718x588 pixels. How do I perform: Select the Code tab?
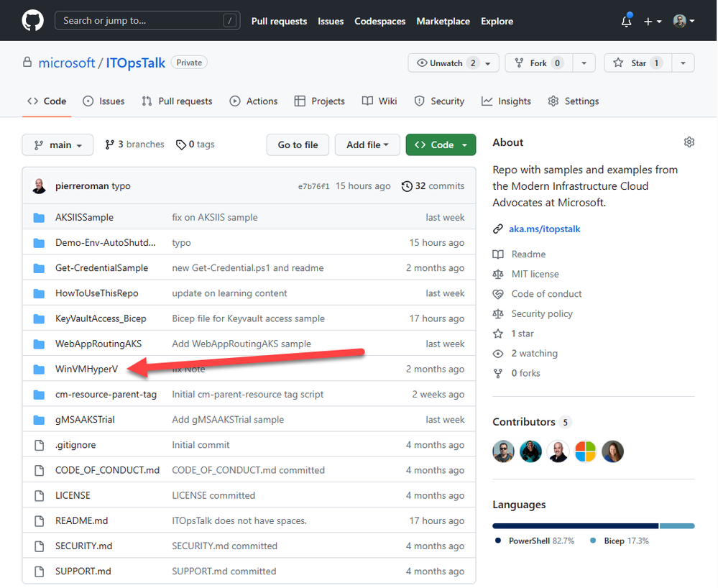coord(47,101)
